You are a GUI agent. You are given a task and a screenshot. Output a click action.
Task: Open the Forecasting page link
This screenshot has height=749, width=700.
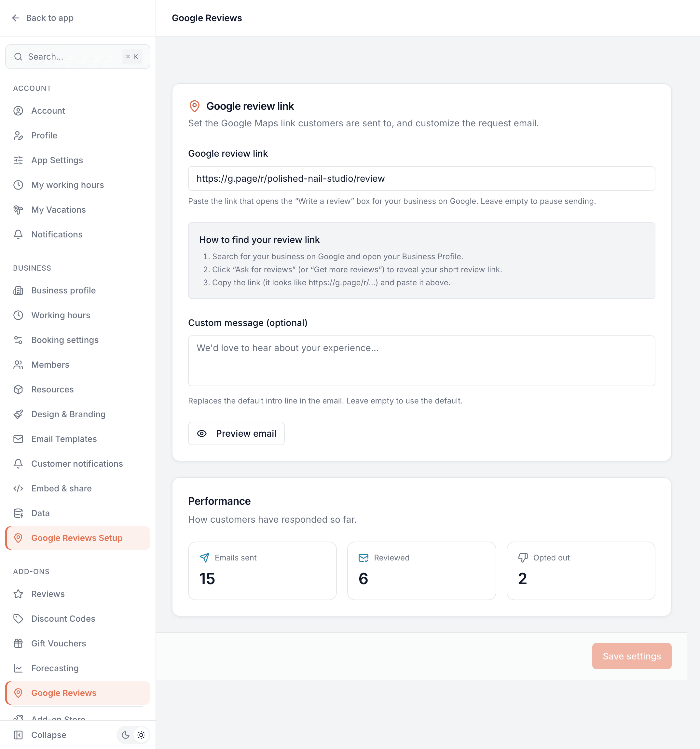(x=77, y=668)
